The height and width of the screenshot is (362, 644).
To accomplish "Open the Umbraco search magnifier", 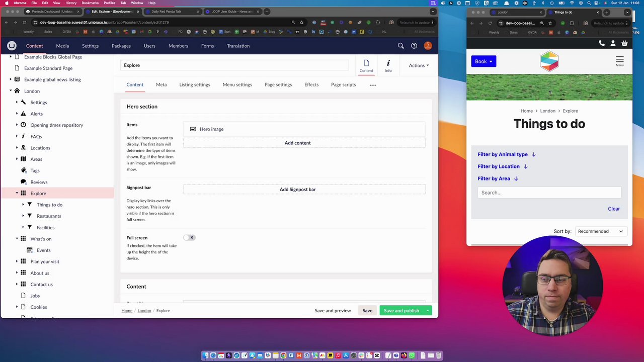I will pos(401,46).
